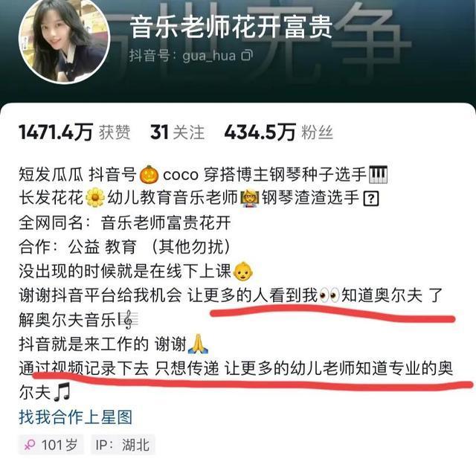Screen dimensions: 476x459
Task: Open the 434.5万 粉丝 followers list
Action: [x=279, y=132]
